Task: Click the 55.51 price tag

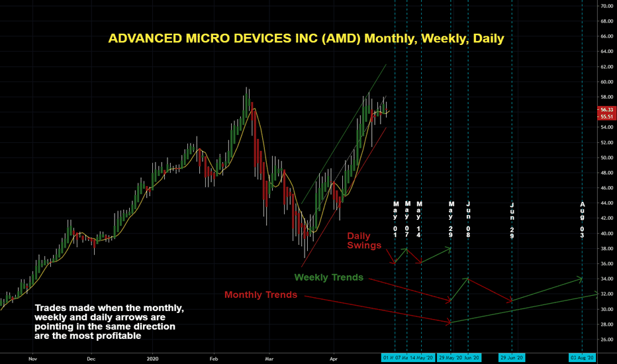Action: pos(606,116)
